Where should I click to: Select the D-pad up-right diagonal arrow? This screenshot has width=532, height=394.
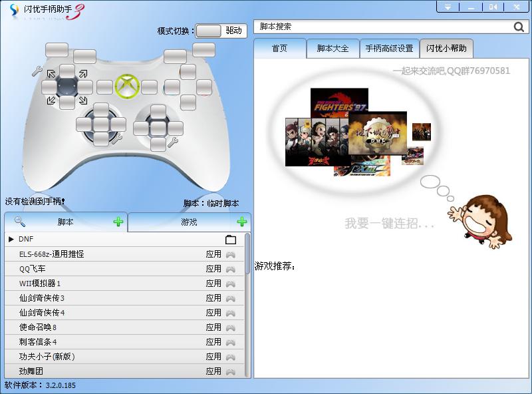(83, 73)
